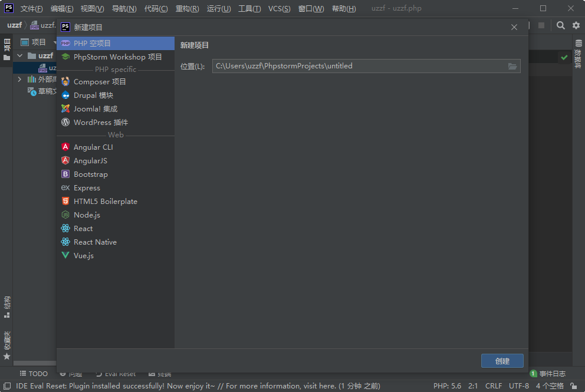Pick React project type
585x392 pixels.
[115, 228]
